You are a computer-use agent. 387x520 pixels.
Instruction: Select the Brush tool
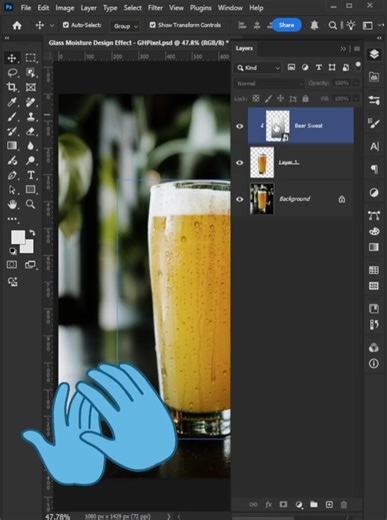[x=12, y=117]
